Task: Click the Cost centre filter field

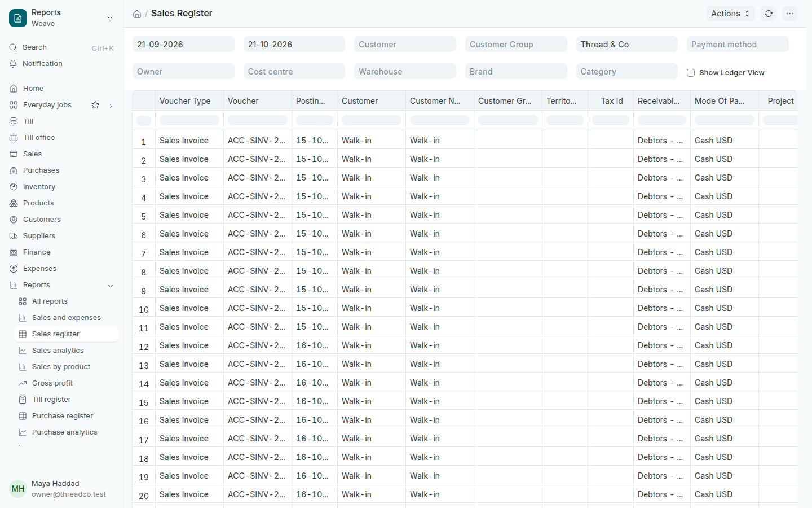Action: 294,72
